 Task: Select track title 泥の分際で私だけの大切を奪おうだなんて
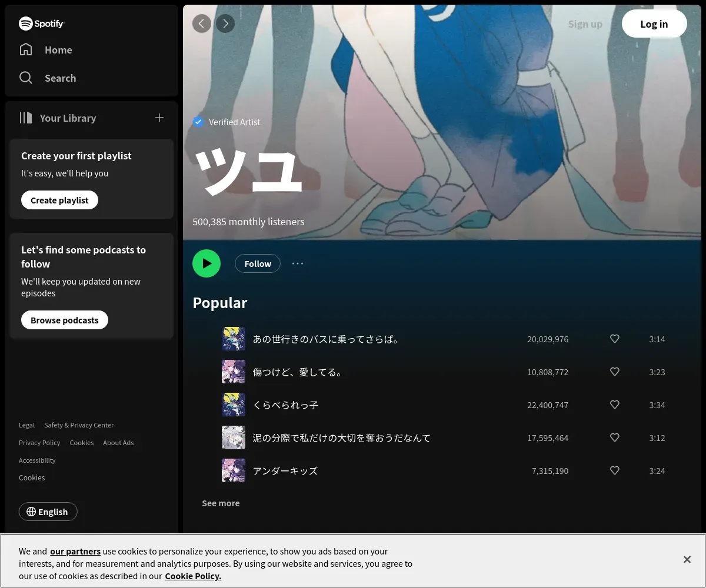341,438
